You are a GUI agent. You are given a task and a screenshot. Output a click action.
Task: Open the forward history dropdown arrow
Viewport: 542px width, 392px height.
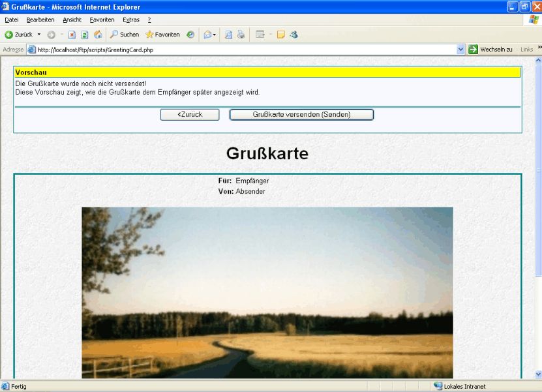tap(62, 35)
